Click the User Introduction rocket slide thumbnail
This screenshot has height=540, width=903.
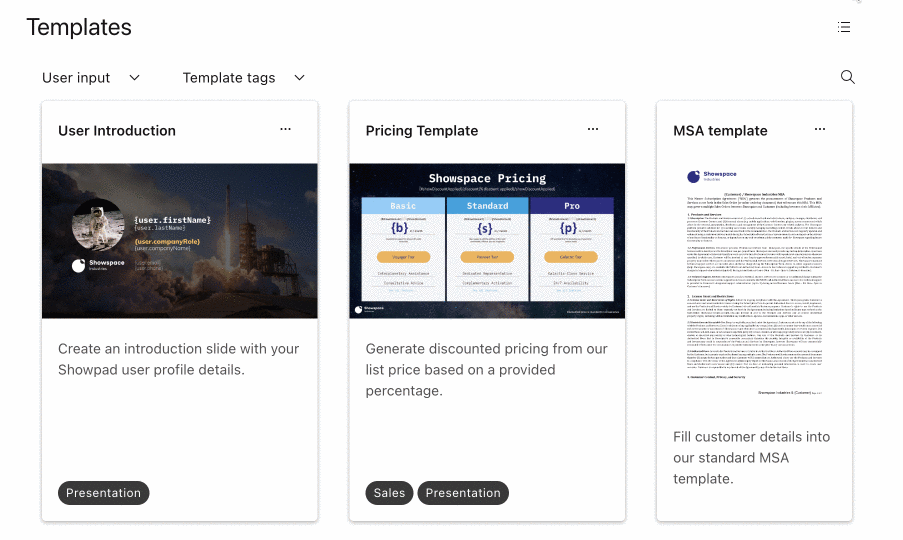tap(180, 241)
